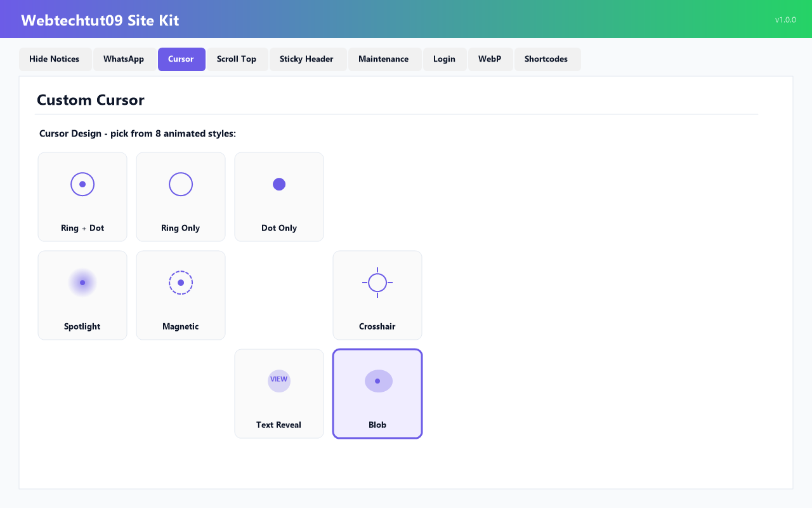Choose the Magnetic dashed-ring cursor icon
The image size is (812, 508).
(x=181, y=283)
